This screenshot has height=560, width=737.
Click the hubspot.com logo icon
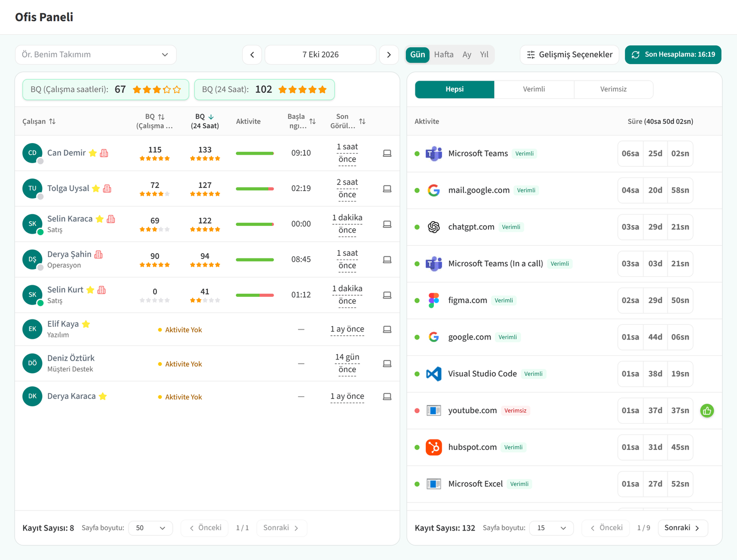(x=434, y=447)
